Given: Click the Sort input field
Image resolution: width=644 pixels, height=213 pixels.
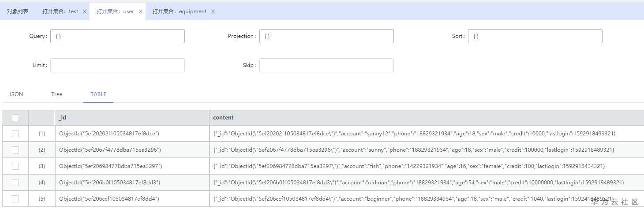Looking at the screenshot, I should coord(535,36).
